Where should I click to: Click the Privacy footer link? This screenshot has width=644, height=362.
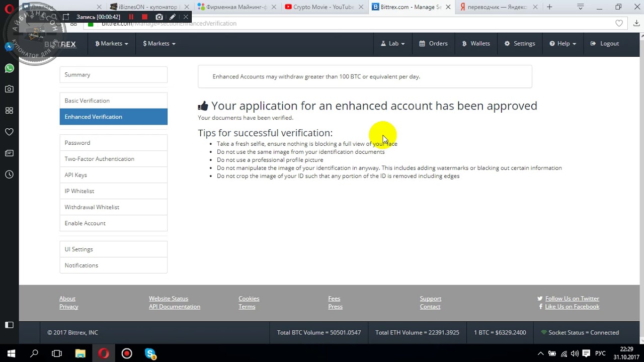[x=69, y=307]
